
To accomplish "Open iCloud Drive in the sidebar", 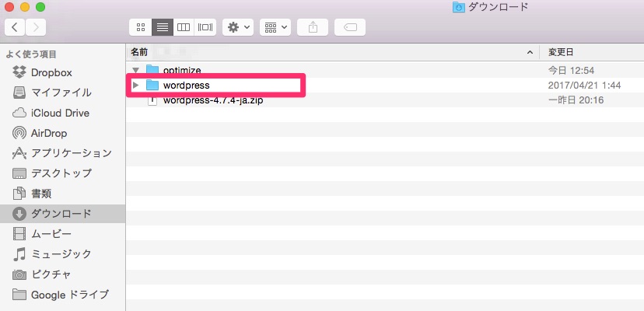I will [x=62, y=113].
